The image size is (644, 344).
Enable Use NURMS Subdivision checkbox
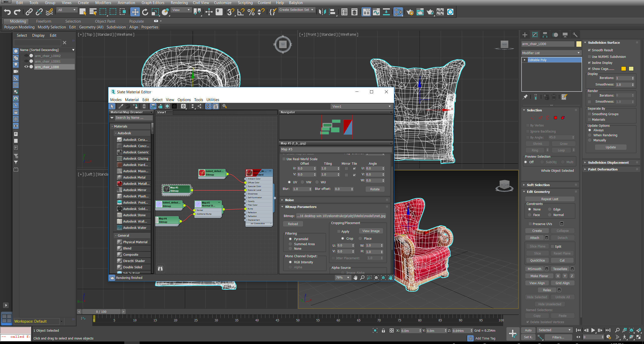pos(589,57)
